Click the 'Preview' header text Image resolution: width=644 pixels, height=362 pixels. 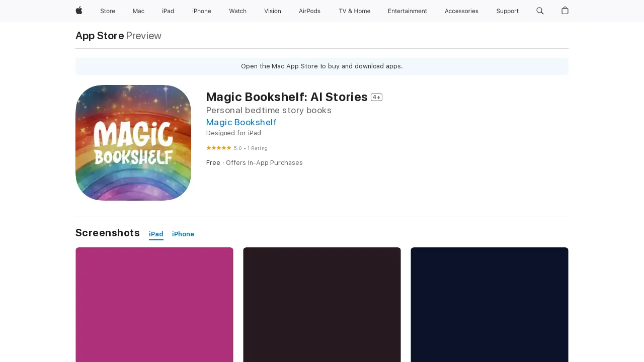coord(144,36)
